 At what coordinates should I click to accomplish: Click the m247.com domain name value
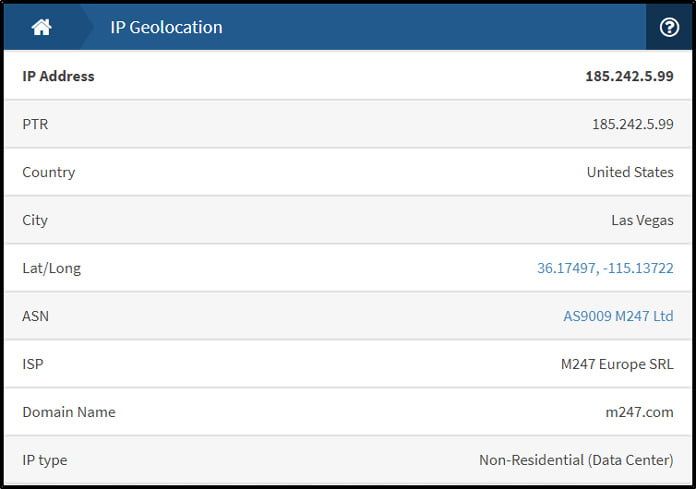640,412
